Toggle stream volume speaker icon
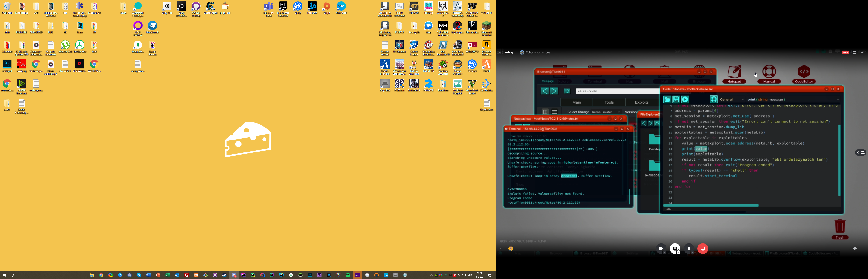The width and height of the screenshot is (868, 279). coord(854,249)
